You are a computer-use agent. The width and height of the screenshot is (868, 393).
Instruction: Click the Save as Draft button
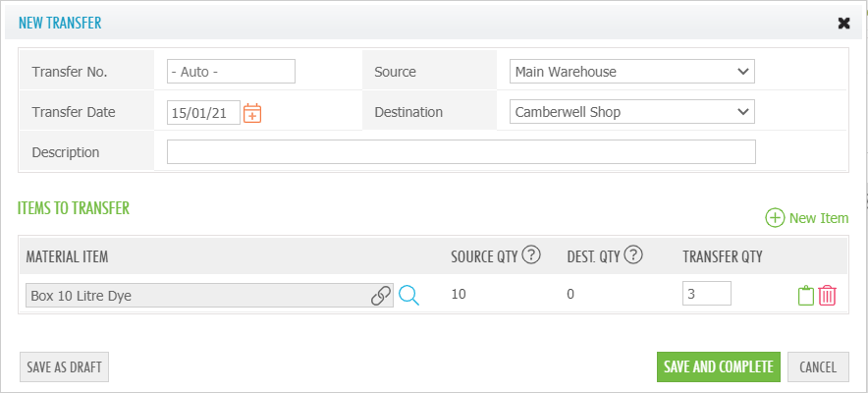click(x=64, y=366)
